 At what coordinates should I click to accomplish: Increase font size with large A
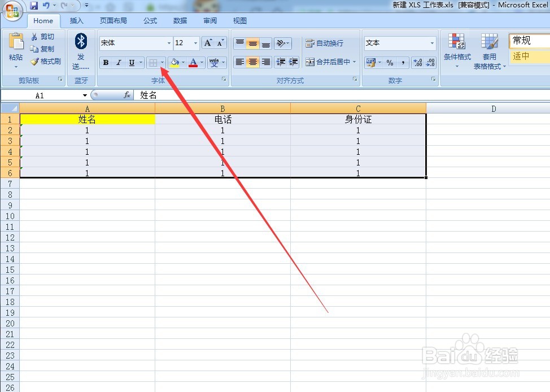click(208, 43)
